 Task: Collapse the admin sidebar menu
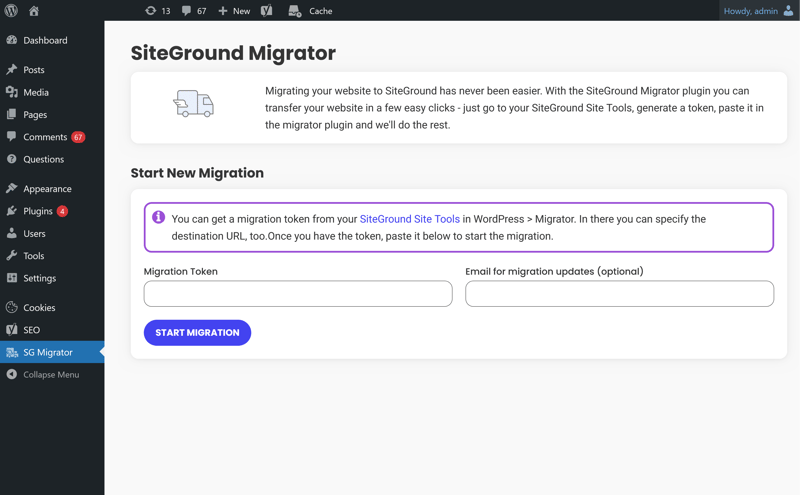(x=52, y=375)
